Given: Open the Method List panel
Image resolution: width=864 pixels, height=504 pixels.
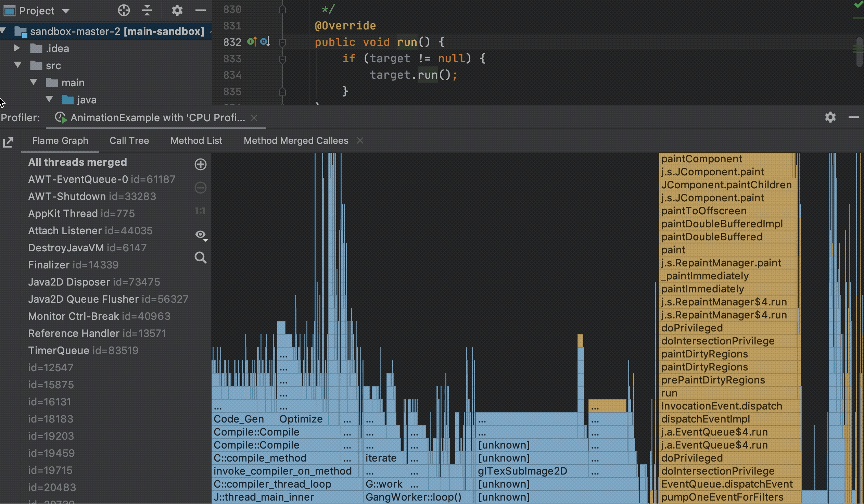Looking at the screenshot, I should 196,140.
